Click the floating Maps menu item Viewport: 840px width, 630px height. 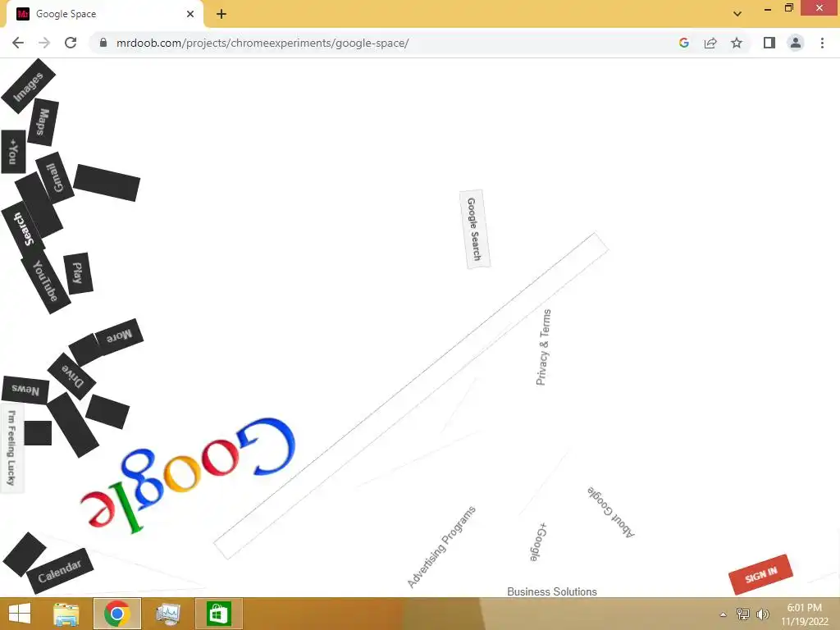(x=43, y=122)
